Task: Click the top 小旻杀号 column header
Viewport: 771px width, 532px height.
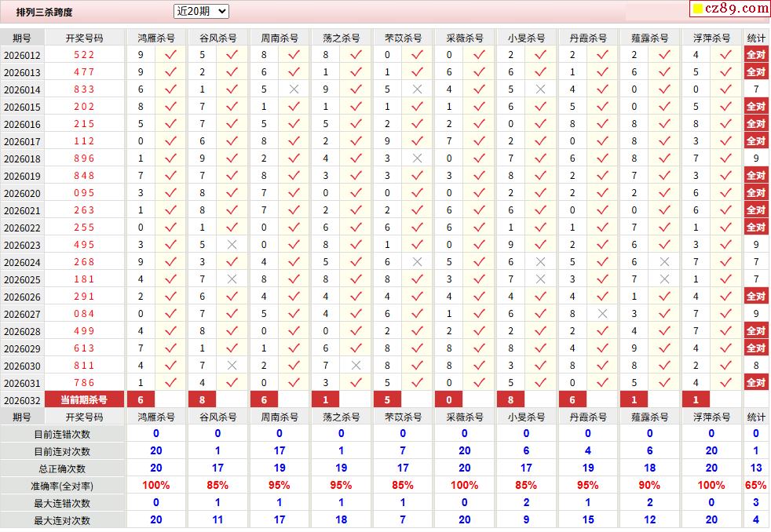Action: click(x=526, y=38)
